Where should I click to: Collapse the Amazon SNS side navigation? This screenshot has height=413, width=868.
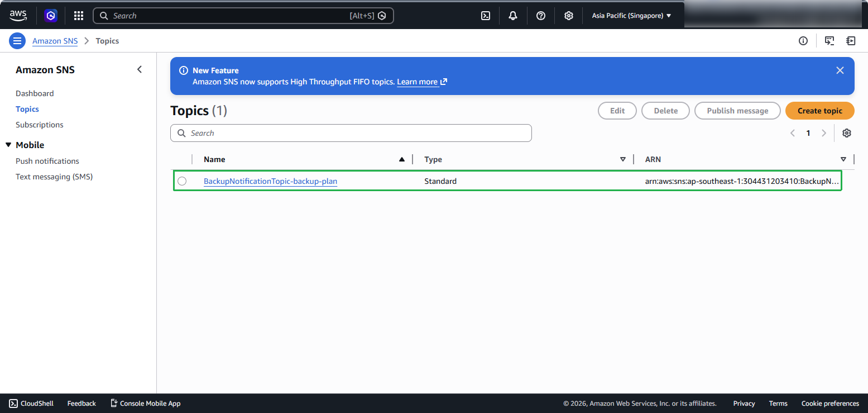tap(140, 69)
